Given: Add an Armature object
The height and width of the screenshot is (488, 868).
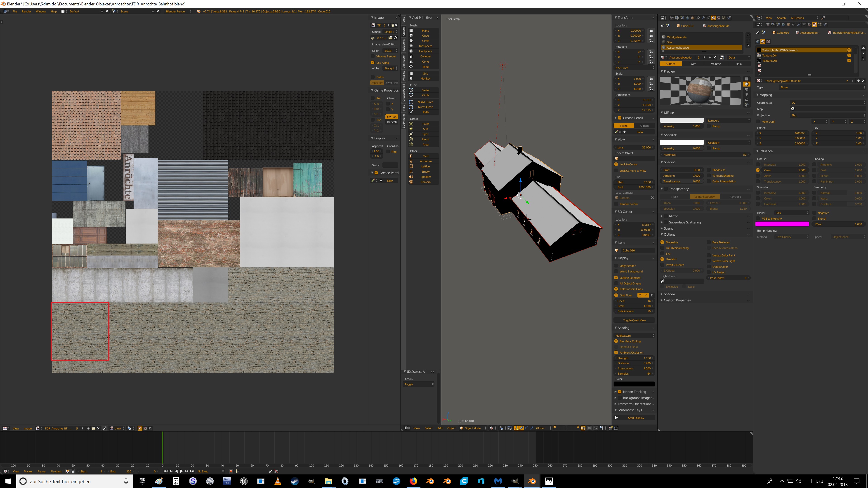Looking at the screenshot, I should [425, 161].
